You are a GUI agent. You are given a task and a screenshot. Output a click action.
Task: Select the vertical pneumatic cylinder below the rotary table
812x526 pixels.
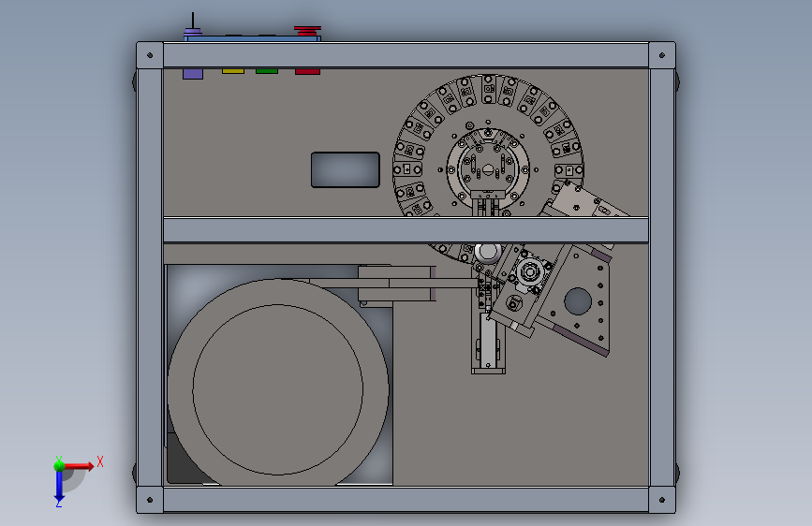click(488, 342)
